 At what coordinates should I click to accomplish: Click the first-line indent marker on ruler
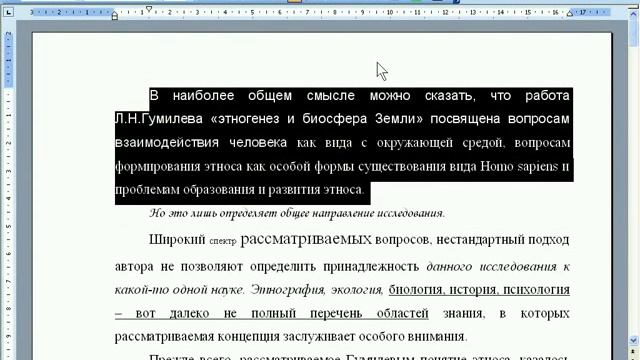[149, 9]
